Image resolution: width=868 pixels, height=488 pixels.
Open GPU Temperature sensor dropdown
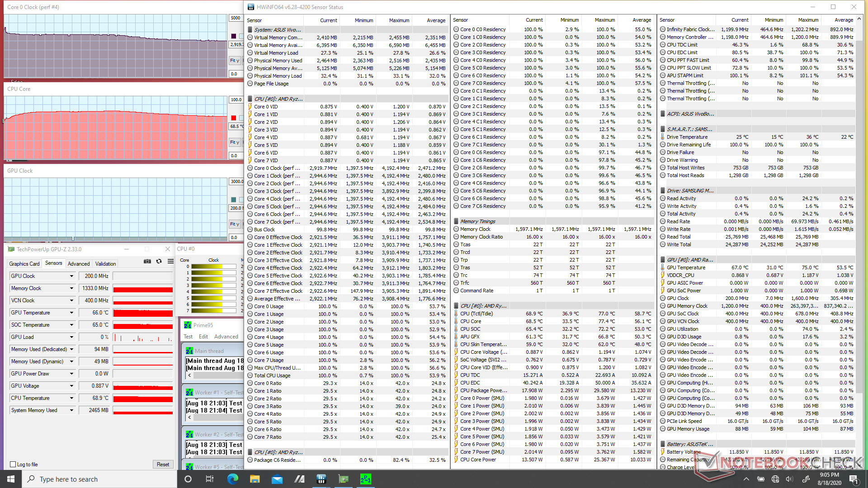coord(71,313)
